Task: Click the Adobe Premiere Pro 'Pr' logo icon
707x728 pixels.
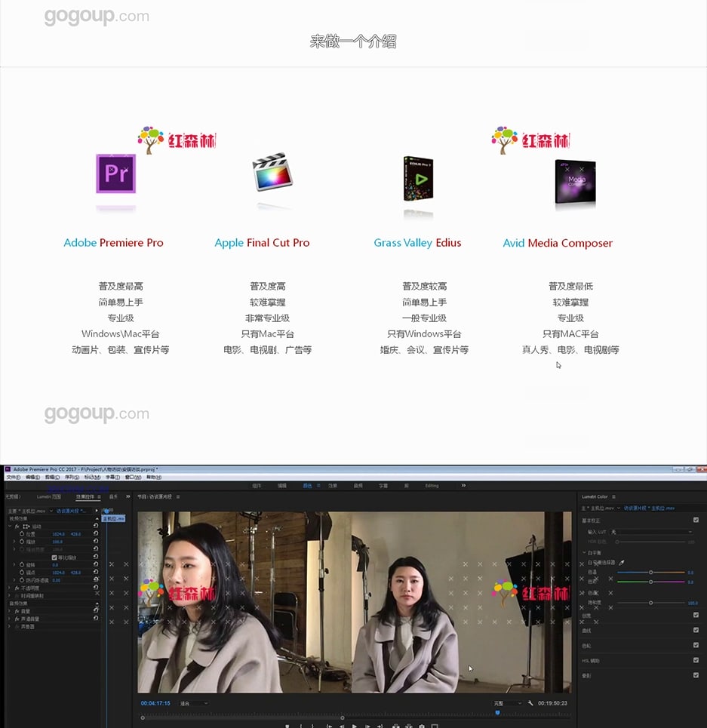Action: click(115, 174)
